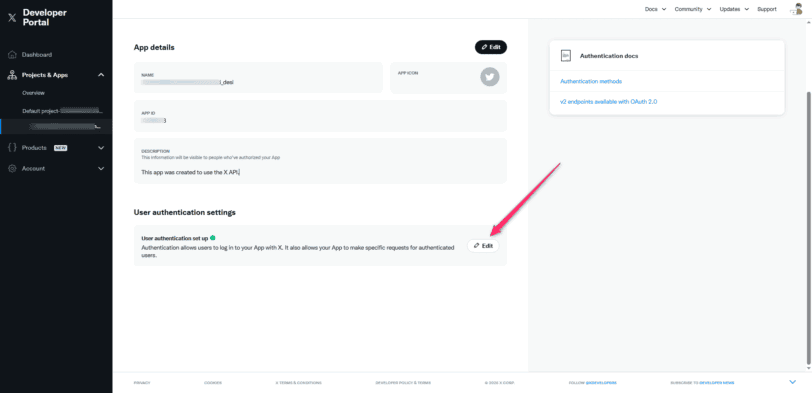
Task: Edit the App details
Action: click(x=490, y=47)
